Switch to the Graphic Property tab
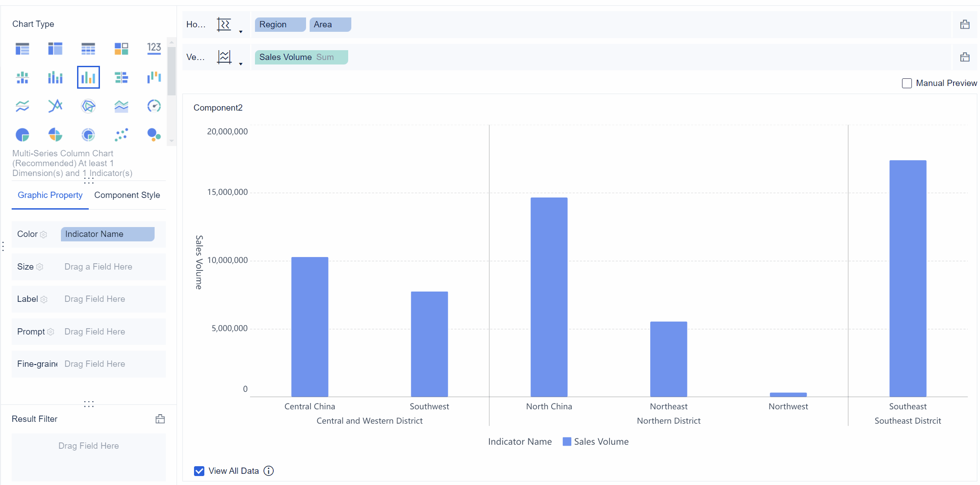This screenshot has height=485, width=980. [50, 195]
